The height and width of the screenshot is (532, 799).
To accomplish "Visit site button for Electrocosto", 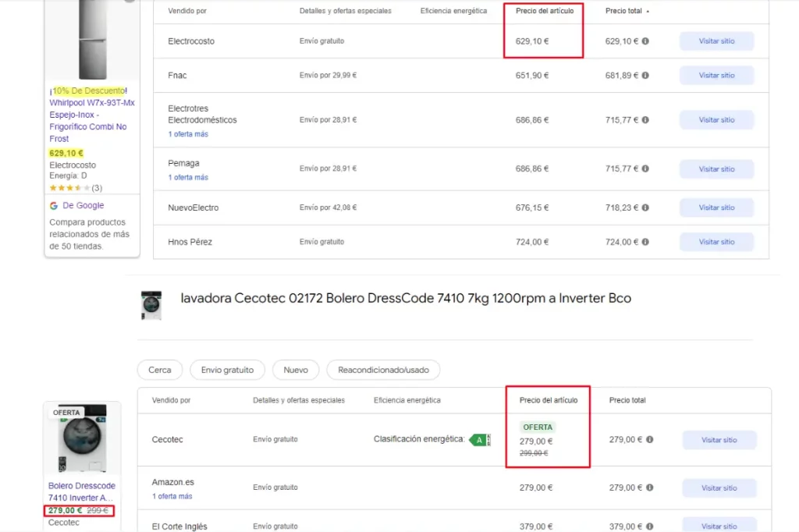I will (x=716, y=41).
